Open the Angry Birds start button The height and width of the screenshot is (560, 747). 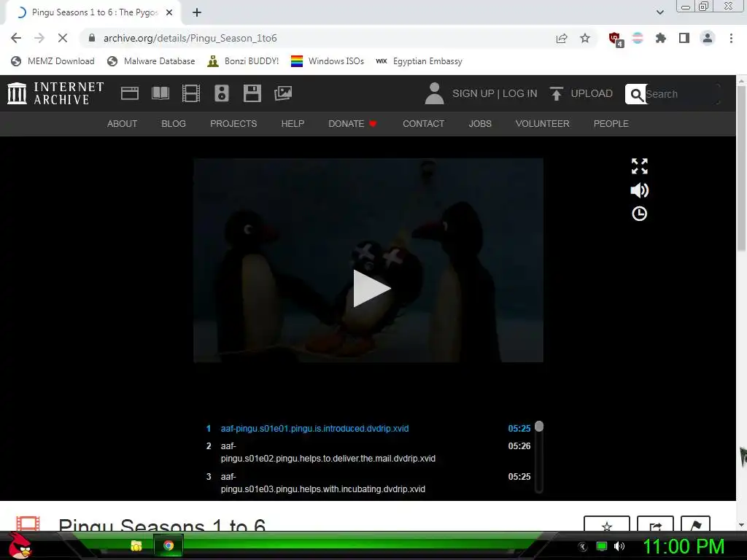coord(20,545)
